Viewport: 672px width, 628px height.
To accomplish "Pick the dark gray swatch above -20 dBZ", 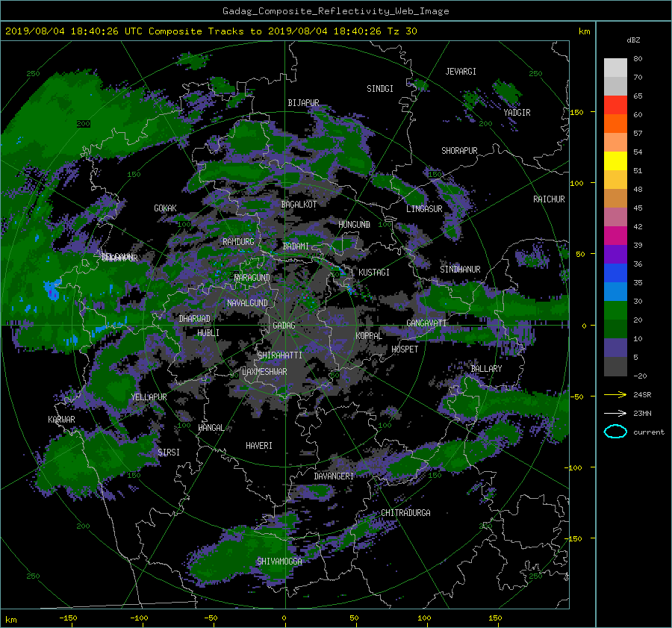I will [x=615, y=367].
